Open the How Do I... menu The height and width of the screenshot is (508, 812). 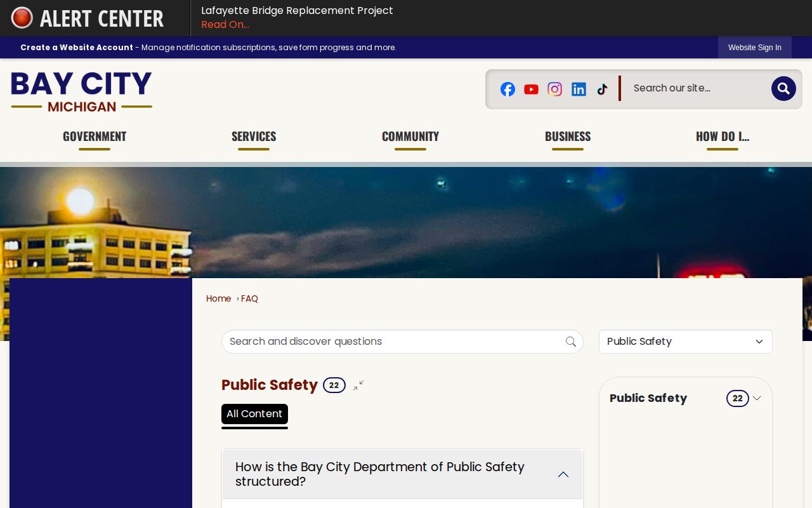tap(723, 137)
